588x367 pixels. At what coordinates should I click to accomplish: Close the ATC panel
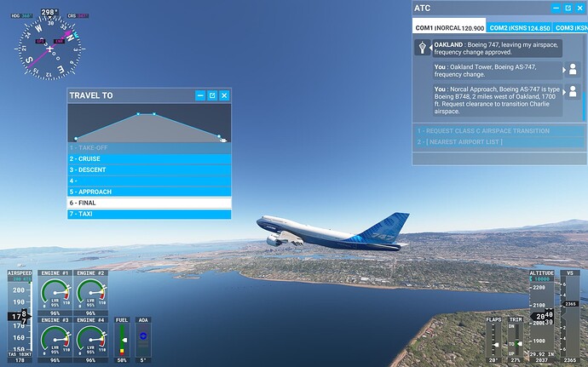click(579, 7)
